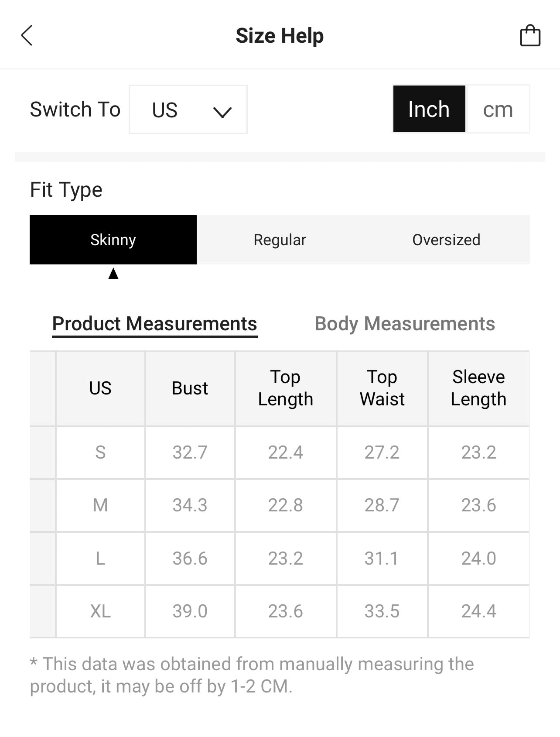Tap the back arrow icon
Screen dimensions: 560x737
[x=27, y=35]
